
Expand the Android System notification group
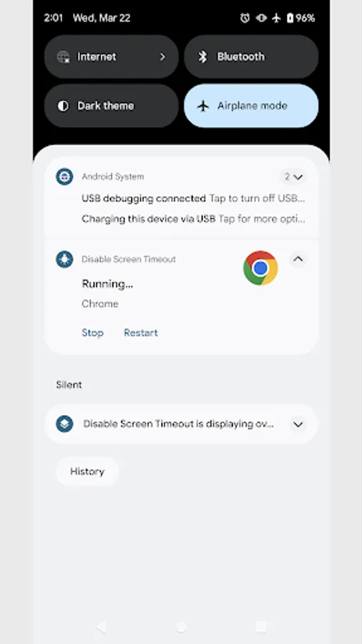click(293, 177)
